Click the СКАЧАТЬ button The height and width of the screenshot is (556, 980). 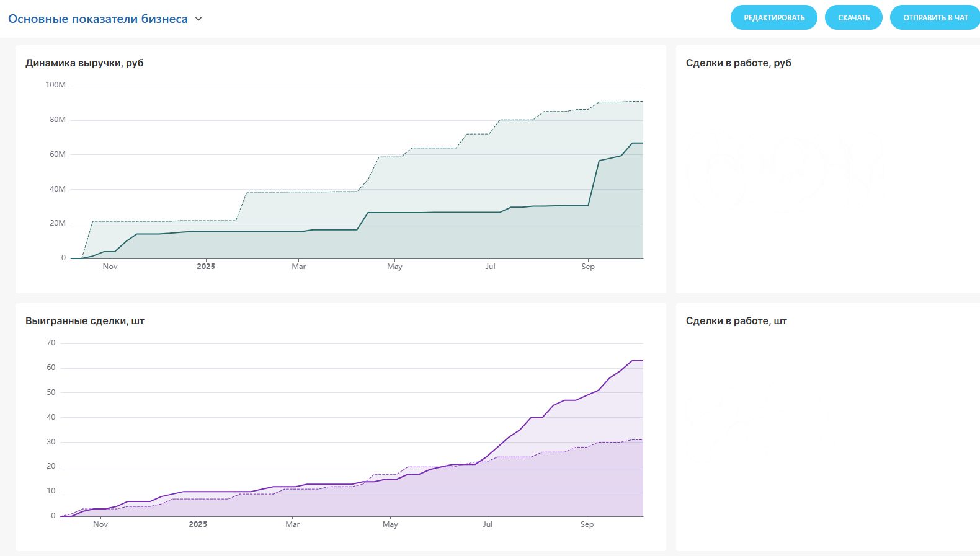tap(853, 18)
